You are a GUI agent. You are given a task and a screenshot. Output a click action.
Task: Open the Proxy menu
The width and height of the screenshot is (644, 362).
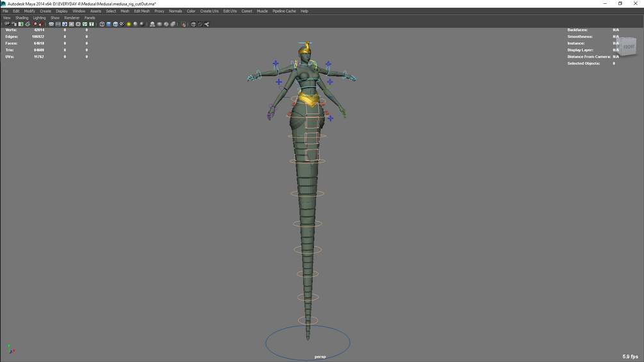point(159,11)
